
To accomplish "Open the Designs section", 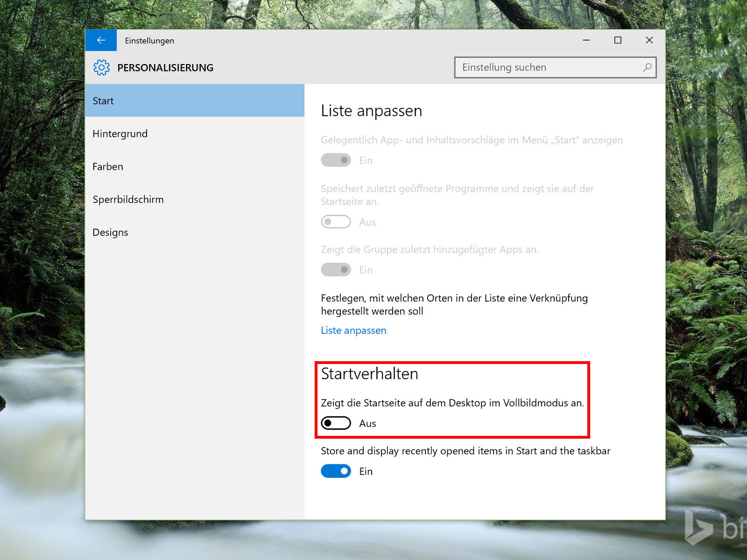I will point(195,232).
